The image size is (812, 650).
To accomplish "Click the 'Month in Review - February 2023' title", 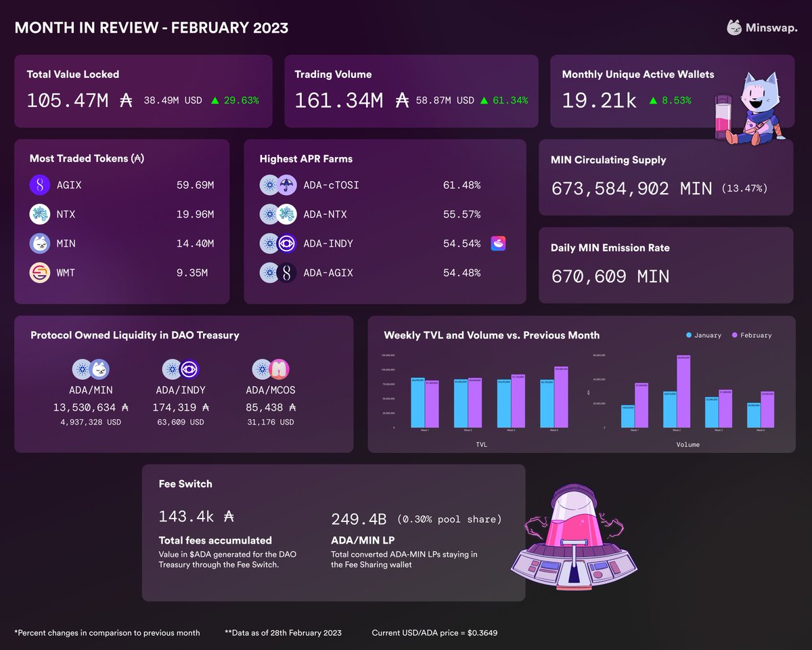I will [152, 28].
